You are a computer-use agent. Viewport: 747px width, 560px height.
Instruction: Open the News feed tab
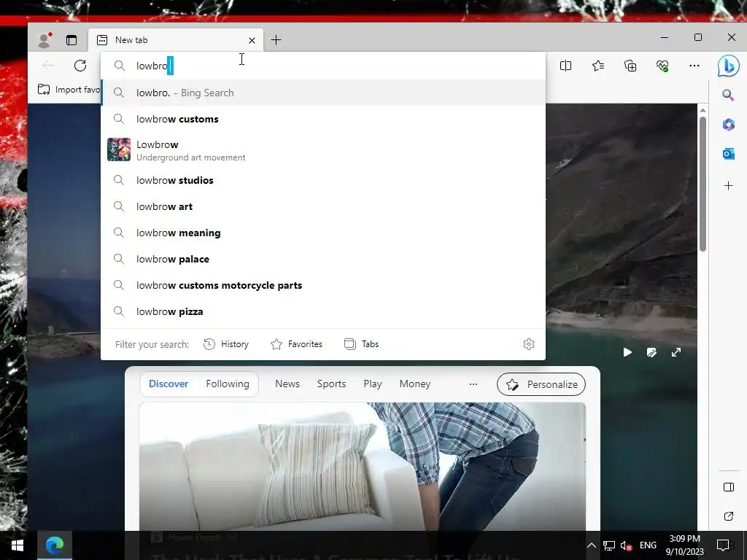pyautogui.click(x=287, y=384)
